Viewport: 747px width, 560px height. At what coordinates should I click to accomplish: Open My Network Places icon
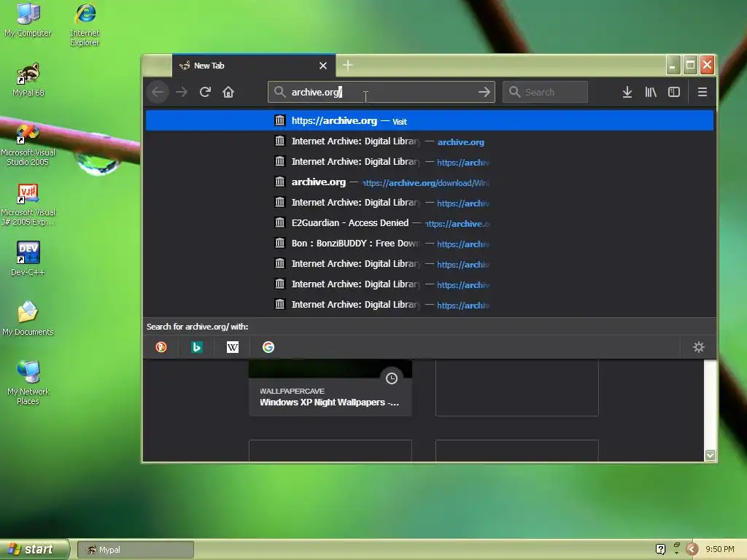[28, 383]
